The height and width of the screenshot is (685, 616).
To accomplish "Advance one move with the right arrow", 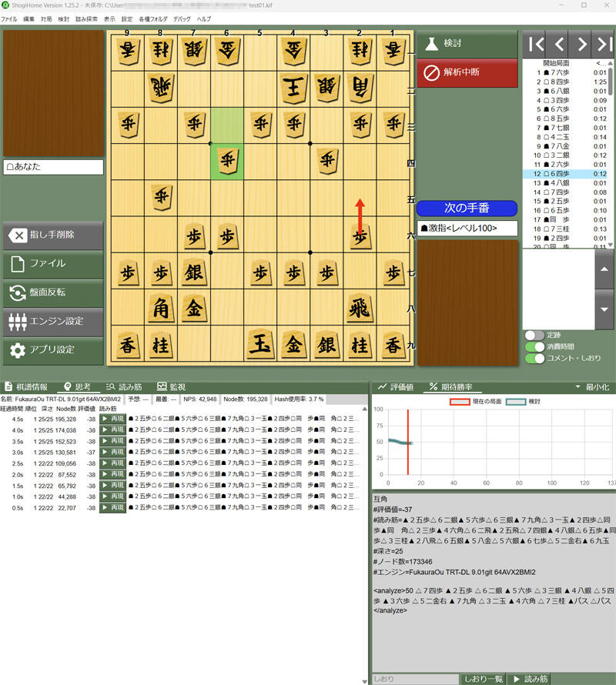I will tap(582, 43).
